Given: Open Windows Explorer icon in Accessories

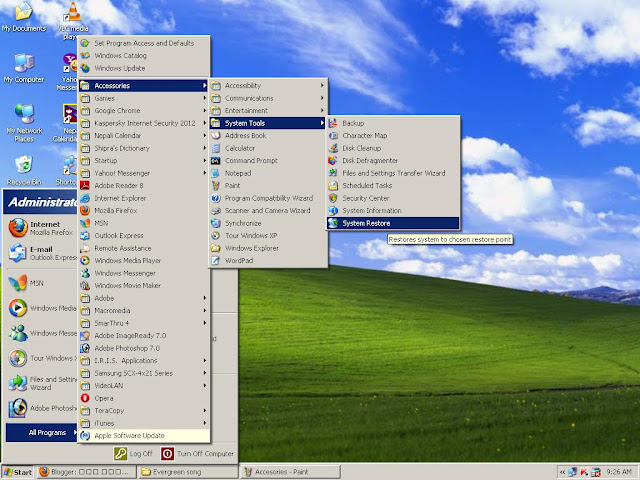Looking at the screenshot, I should 216,248.
